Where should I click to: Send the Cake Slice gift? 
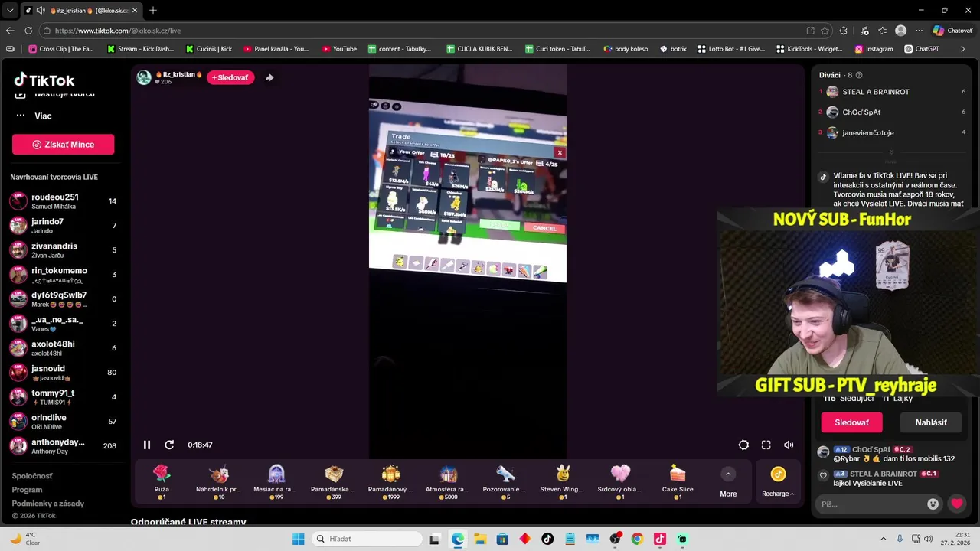(x=677, y=481)
